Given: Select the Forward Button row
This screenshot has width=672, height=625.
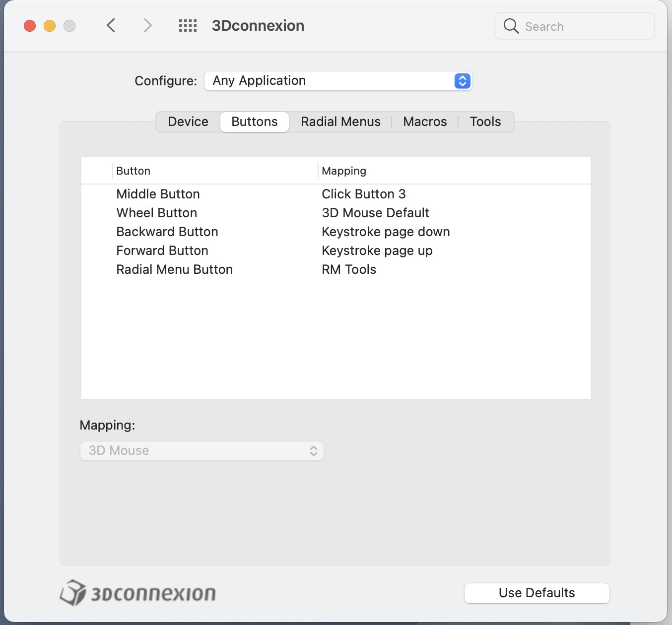Looking at the screenshot, I should [x=336, y=250].
